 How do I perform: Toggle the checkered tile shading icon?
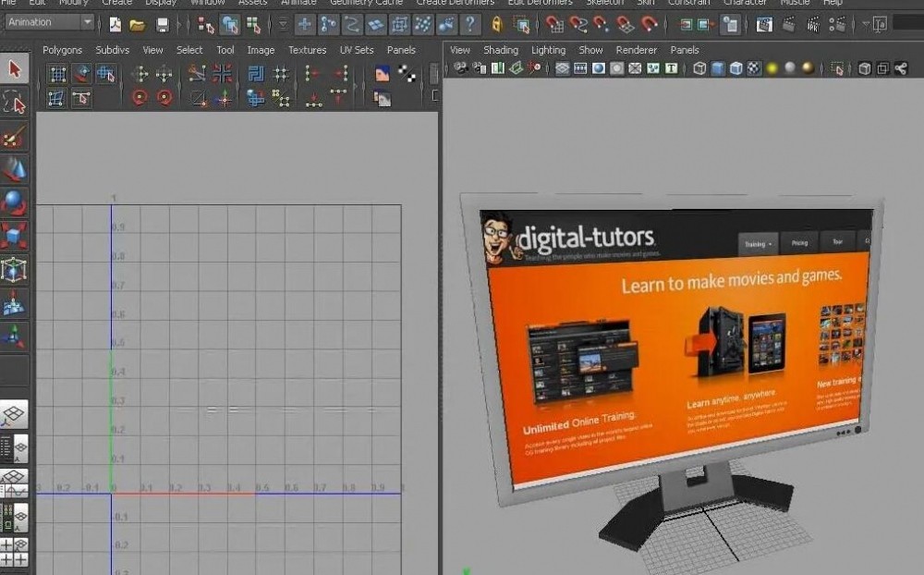click(x=407, y=74)
